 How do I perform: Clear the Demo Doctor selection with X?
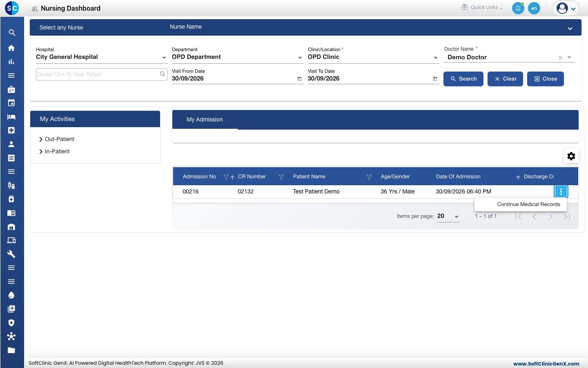560,58
